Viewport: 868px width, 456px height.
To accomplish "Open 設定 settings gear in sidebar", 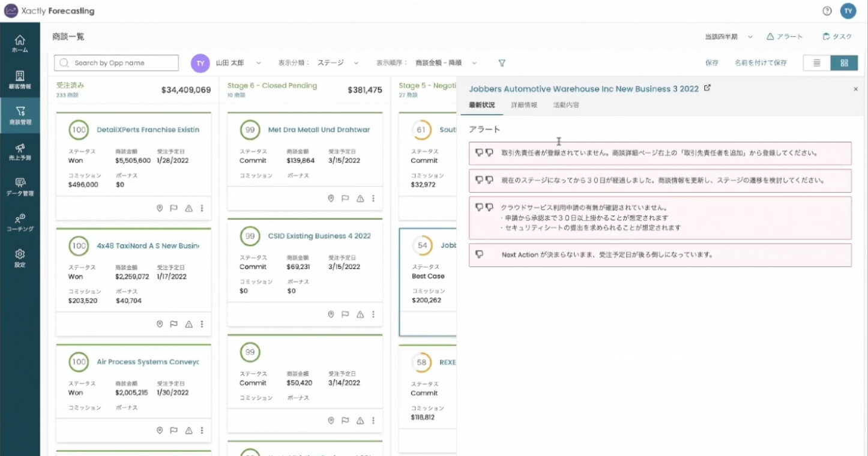I will click(20, 258).
